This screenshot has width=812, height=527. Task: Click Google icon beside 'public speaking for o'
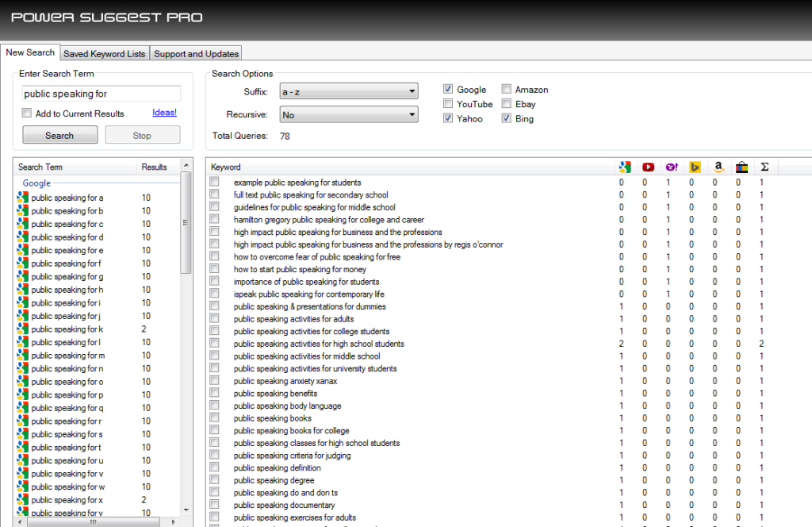coord(22,382)
